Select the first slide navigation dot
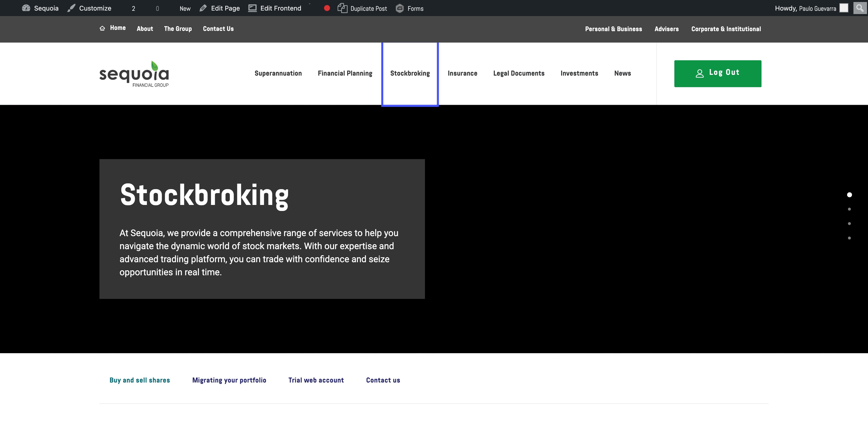This screenshot has height=432, width=868. pos(849,195)
